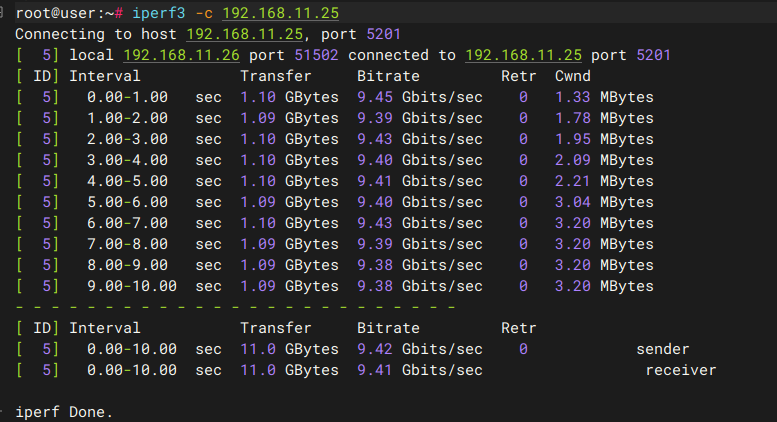
Task: Click the iperf3 command text
Action: 159,13
